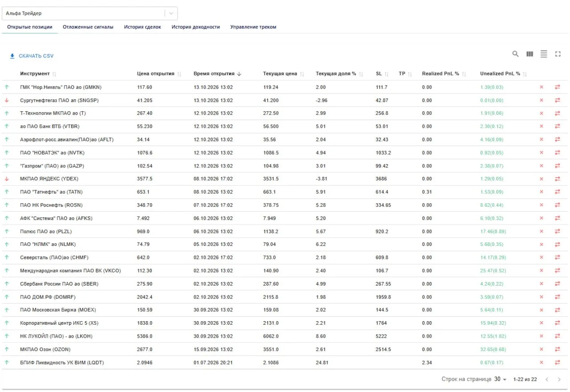Close the GMKN position with red X
570x392 pixels.
click(x=541, y=87)
